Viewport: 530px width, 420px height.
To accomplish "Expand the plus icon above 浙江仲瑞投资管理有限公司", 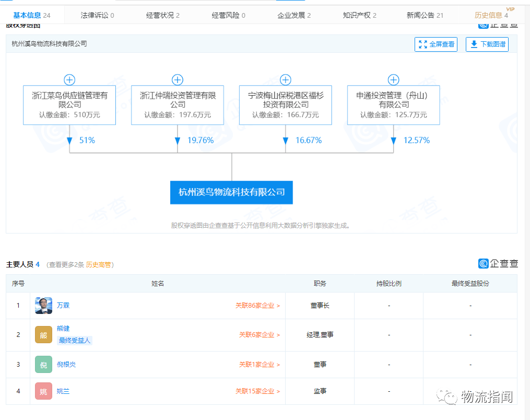I will 178,80.
